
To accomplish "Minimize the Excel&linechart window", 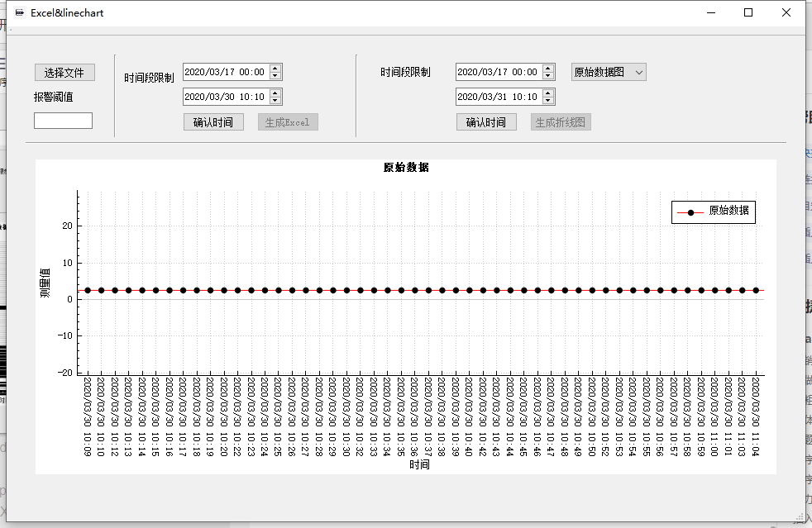I will [711, 13].
